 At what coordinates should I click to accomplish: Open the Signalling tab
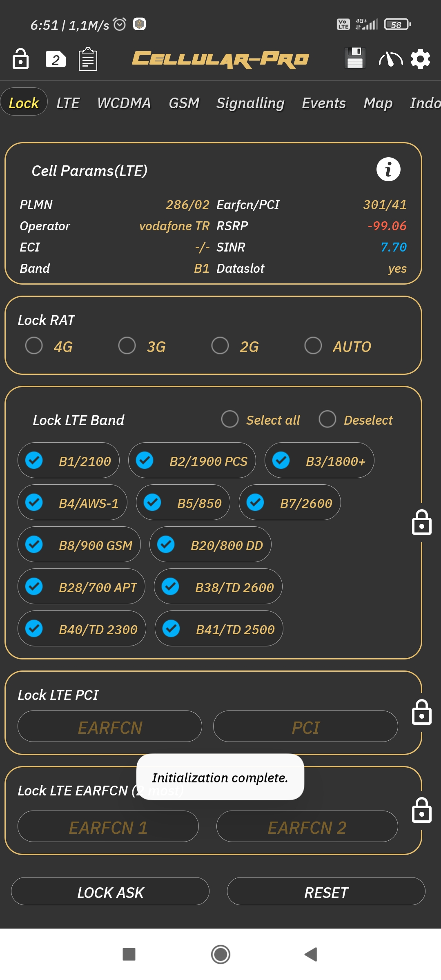point(250,103)
